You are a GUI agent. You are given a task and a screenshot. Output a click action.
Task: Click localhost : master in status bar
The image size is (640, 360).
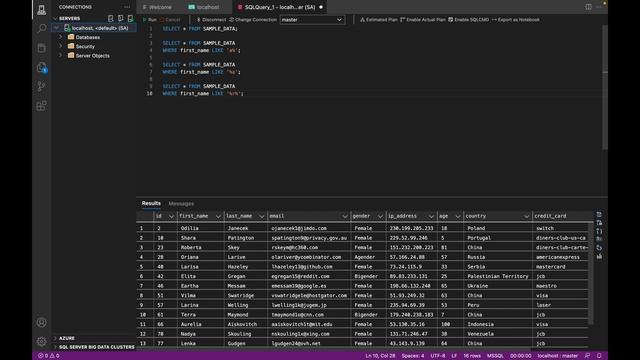(x=557, y=356)
